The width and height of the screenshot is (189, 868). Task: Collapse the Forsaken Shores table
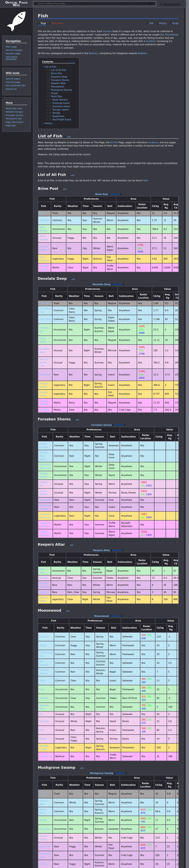click(119, 425)
